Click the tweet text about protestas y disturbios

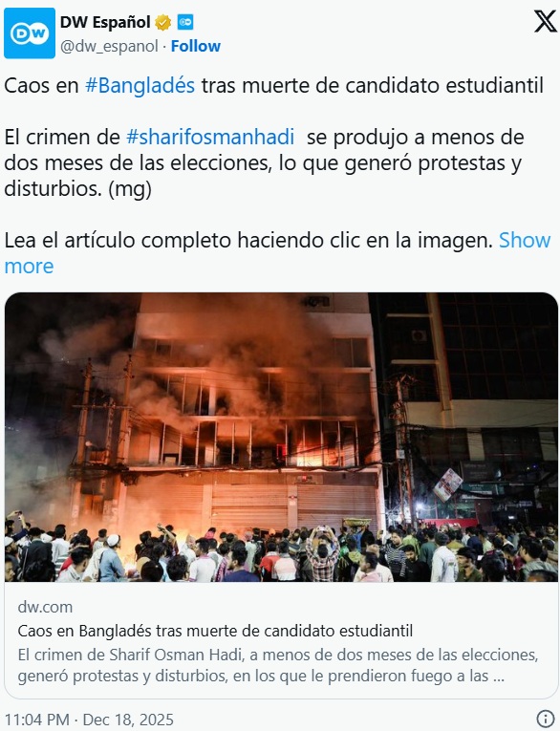click(263, 163)
